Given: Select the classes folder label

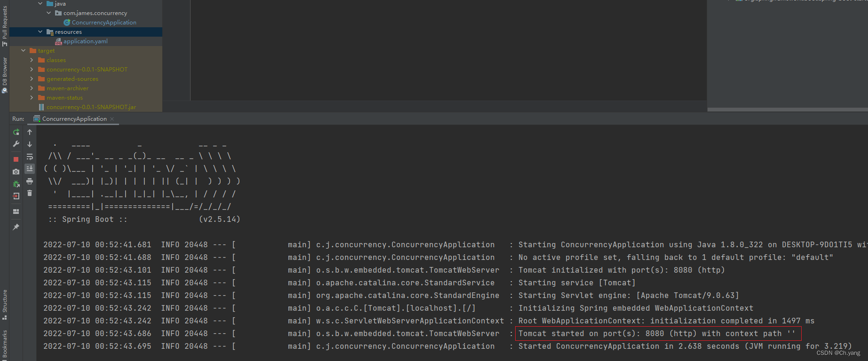Looking at the screenshot, I should click(56, 60).
